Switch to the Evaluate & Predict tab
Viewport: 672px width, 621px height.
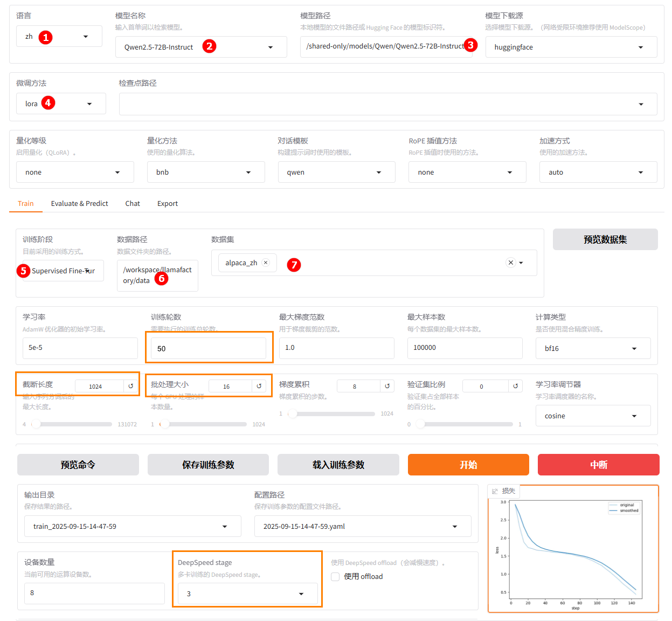(79, 203)
